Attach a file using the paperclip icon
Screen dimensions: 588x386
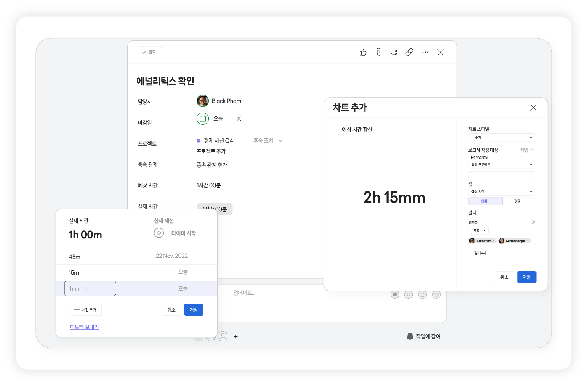tap(378, 52)
